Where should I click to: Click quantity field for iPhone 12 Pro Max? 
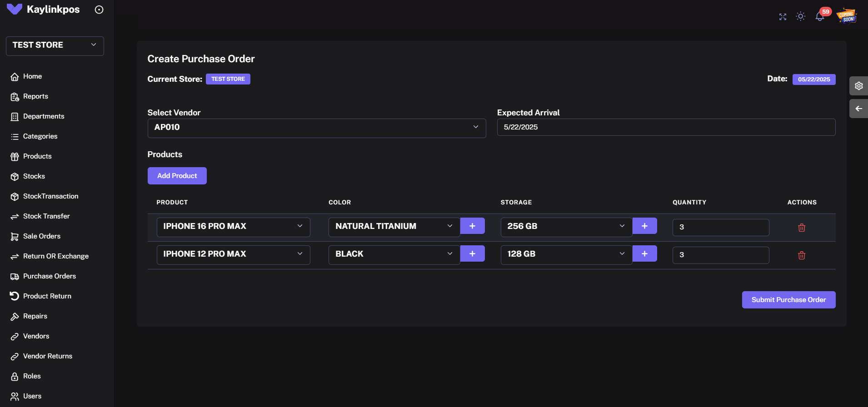pos(721,255)
